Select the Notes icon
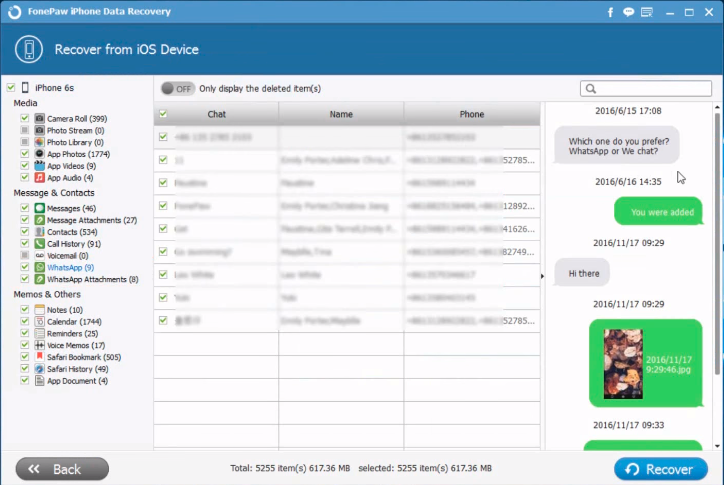This screenshot has width=724, height=485. (x=40, y=309)
